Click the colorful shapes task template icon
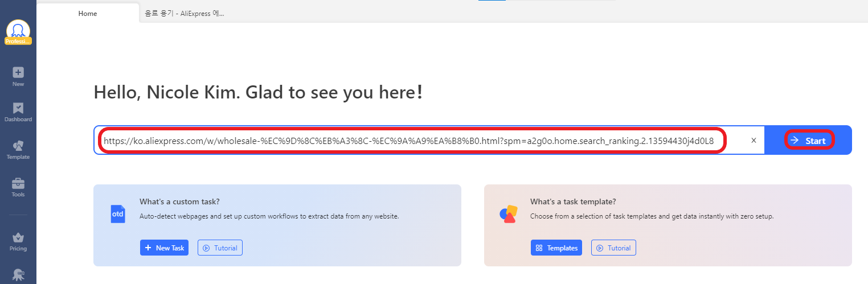Screen dimensions: 868x284 point(508,213)
